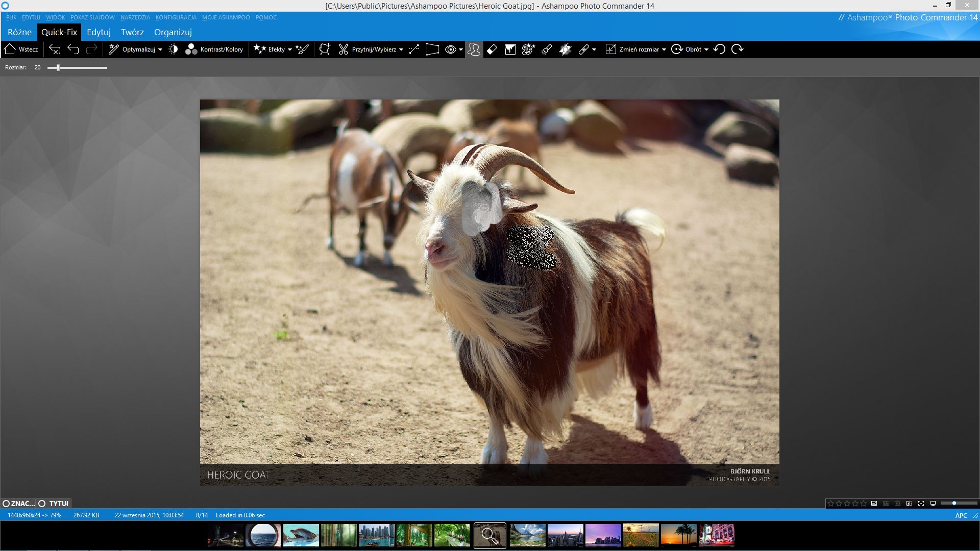Screen dimensions: 980x551
Task: Select the perspective correction quadrilateral icon
Action: point(432,49)
